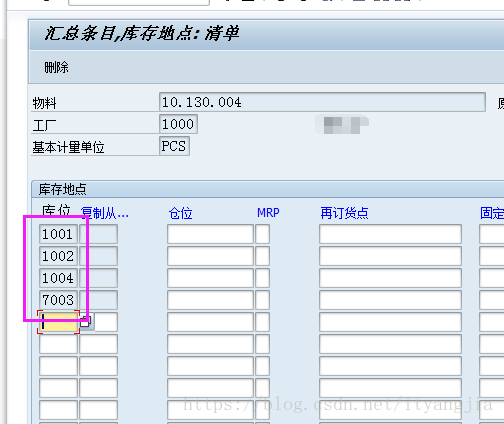Click 复制从 field in row 7003
The image size is (504, 424).
click(99, 300)
